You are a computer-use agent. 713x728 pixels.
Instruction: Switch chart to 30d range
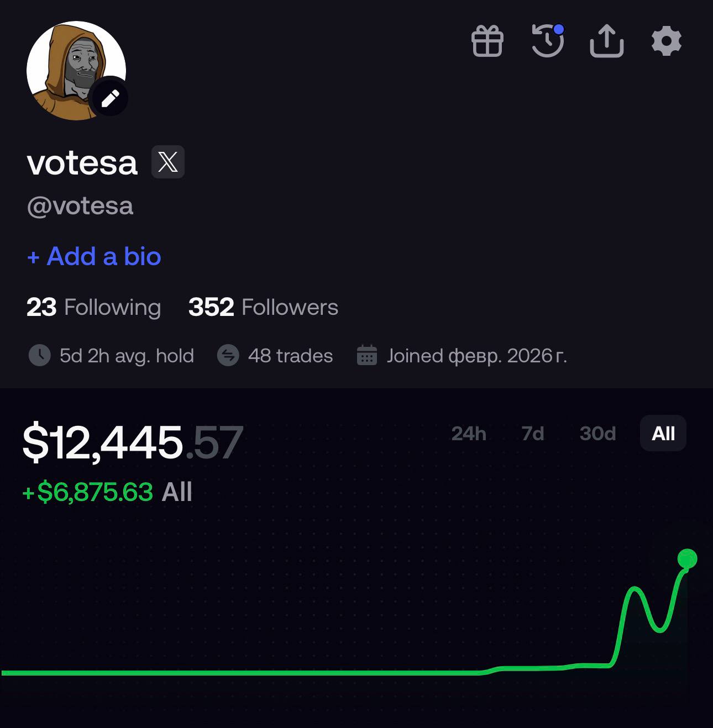[597, 434]
